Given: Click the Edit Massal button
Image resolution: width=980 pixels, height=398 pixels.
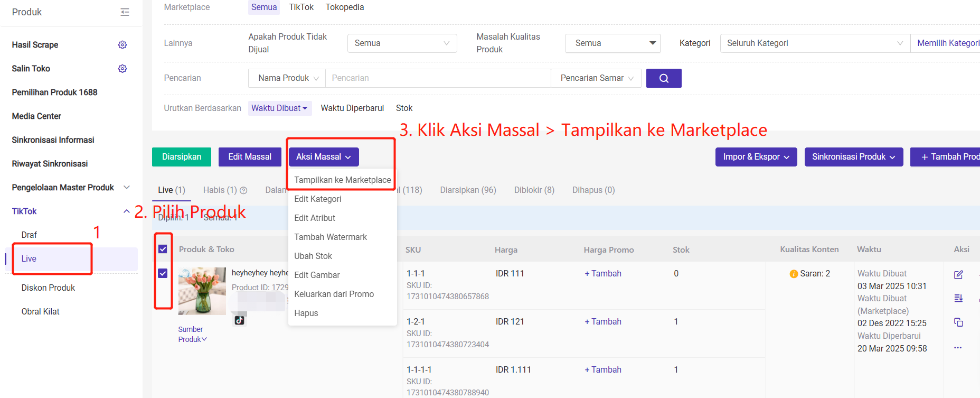Looking at the screenshot, I should coord(250,157).
